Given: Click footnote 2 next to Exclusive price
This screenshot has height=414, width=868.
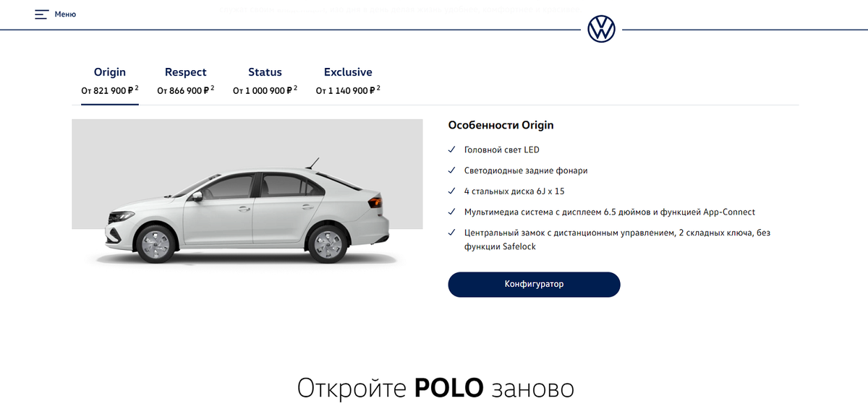Looking at the screenshot, I should 378,88.
